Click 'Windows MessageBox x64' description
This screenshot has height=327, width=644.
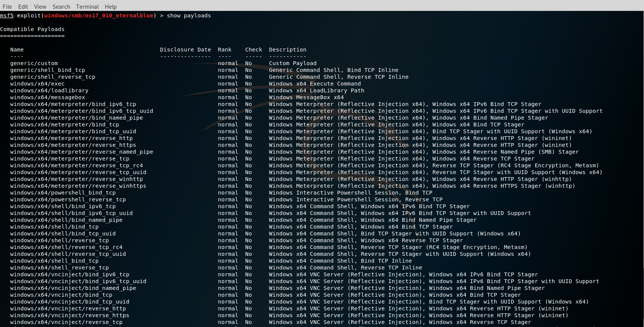coord(306,97)
